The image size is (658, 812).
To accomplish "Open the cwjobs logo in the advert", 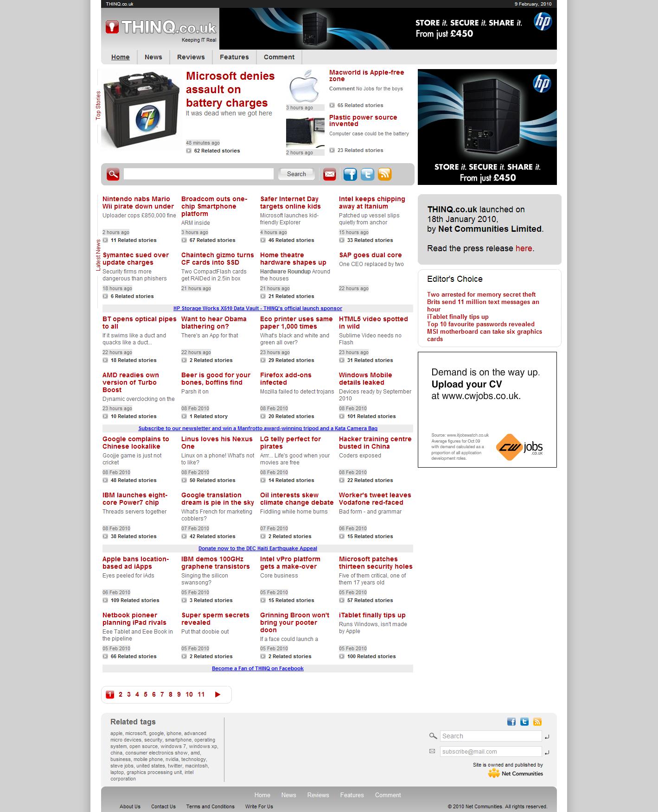I will (x=519, y=447).
